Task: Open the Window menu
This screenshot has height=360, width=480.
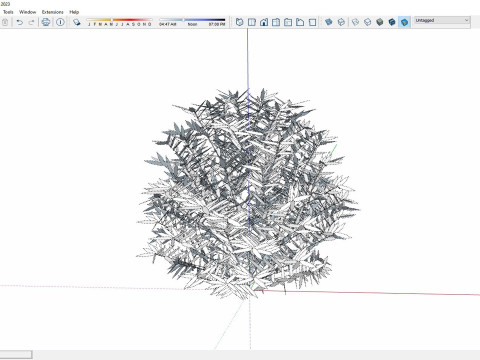Action: 27,12
